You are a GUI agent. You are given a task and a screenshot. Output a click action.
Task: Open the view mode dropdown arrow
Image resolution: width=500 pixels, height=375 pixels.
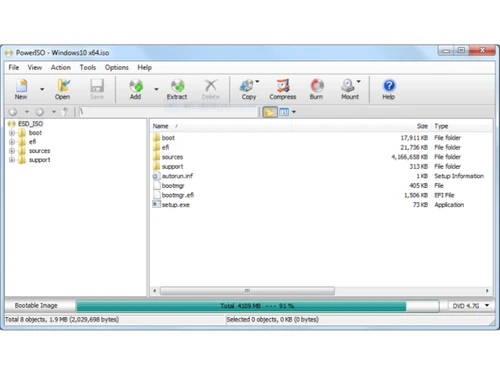pyautogui.click(x=294, y=112)
